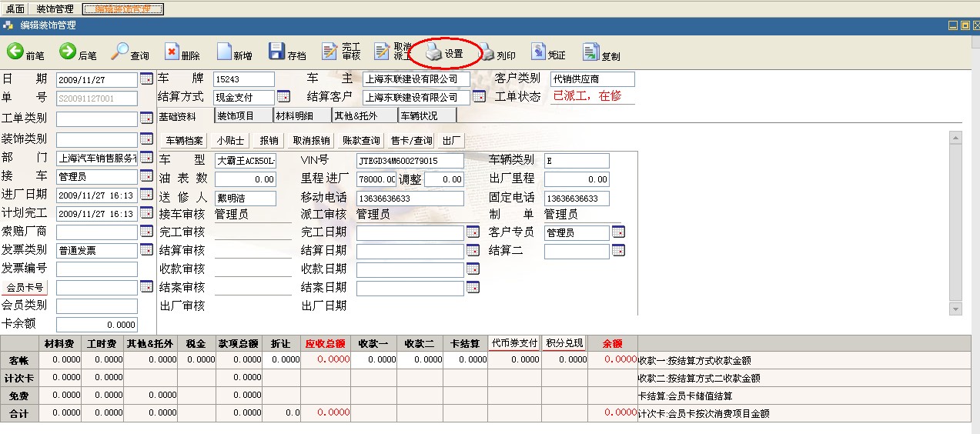Viewport: 980px width, 434px height.
Task: Cancel dispatch via 取消派工 icon
Action: [383, 52]
